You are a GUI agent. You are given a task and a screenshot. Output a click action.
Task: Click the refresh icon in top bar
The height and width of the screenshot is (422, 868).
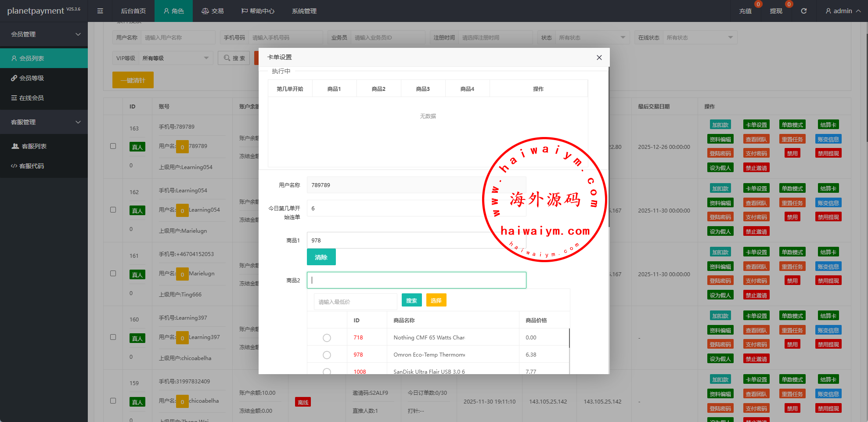pyautogui.click(x=803, y=11)
